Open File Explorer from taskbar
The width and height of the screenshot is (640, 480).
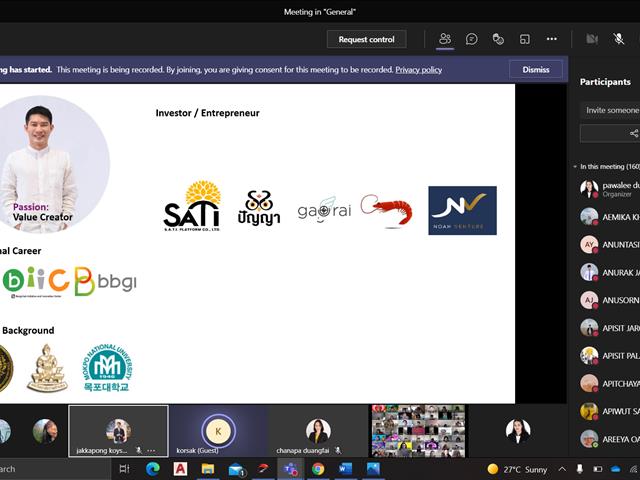click(x=208, y=469)
